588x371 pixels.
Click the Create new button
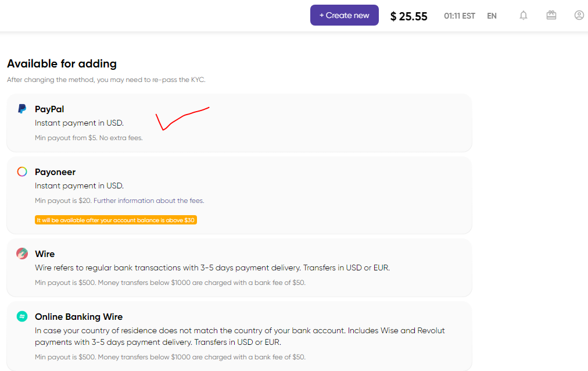344,15
